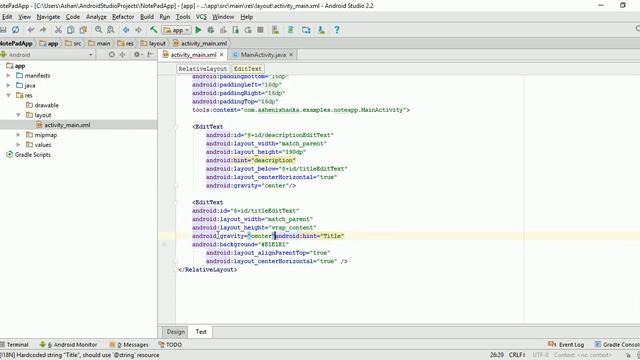Click the Back navigation arrow

[126, 30]
